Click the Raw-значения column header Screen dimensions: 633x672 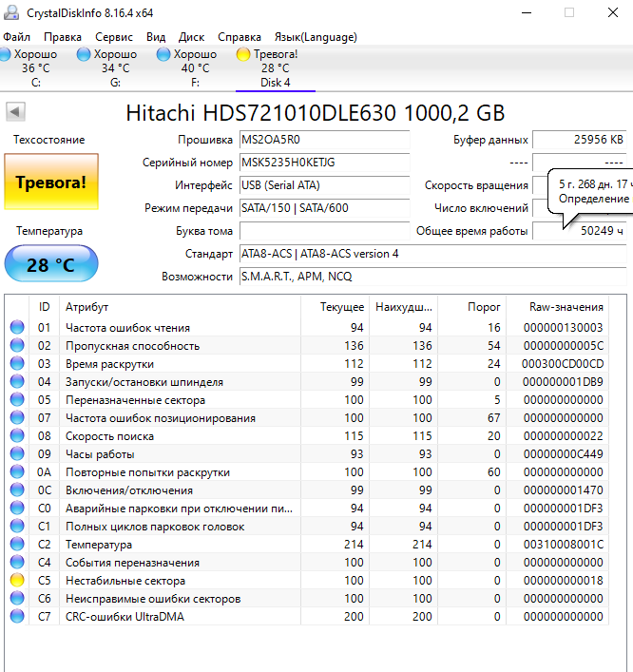[558, 307]
